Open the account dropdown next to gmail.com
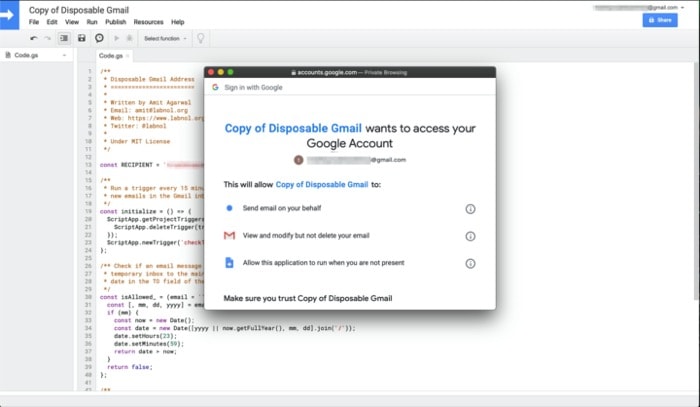Viewport: 700px width, 407px height. coord(682,8)
